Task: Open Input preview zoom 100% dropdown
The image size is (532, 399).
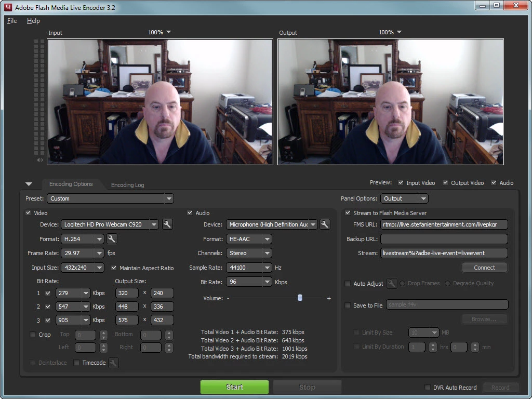Action: pyautogui.click(x=159, y=32)
